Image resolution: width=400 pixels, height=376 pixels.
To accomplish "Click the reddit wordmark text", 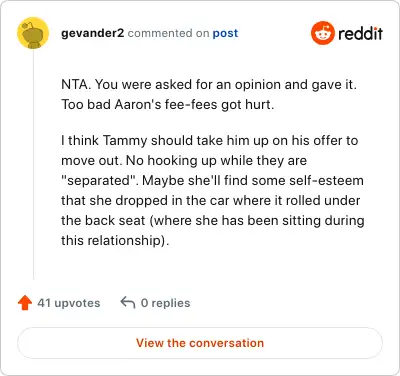I will click(360, 34).
